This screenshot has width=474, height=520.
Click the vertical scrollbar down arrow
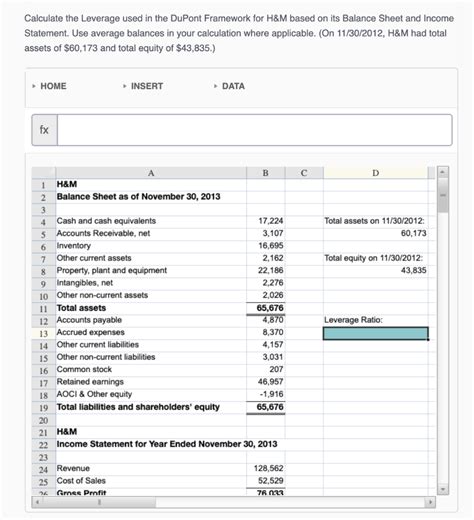(443, 489)
